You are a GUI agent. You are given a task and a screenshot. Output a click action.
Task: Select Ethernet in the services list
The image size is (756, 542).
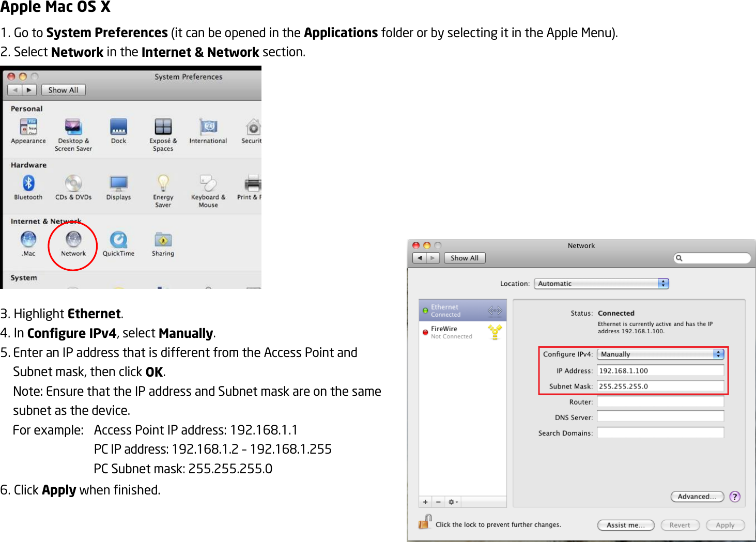pos(462,311)
